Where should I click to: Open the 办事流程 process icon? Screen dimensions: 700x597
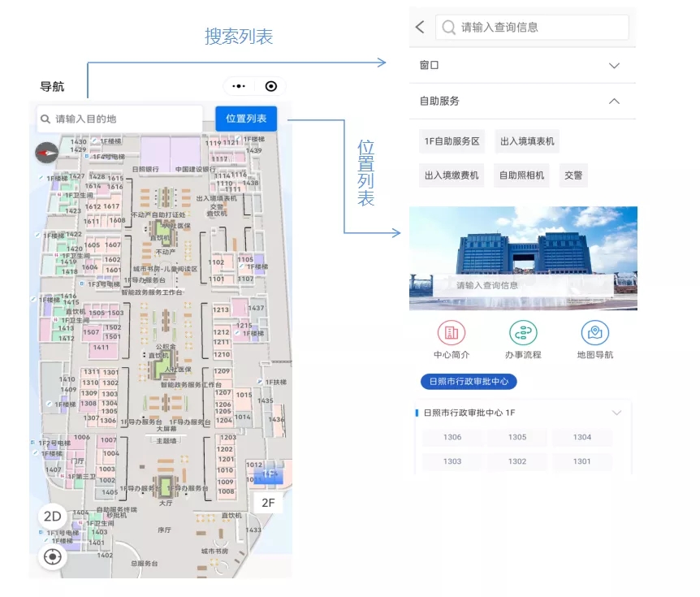[523, 333]
